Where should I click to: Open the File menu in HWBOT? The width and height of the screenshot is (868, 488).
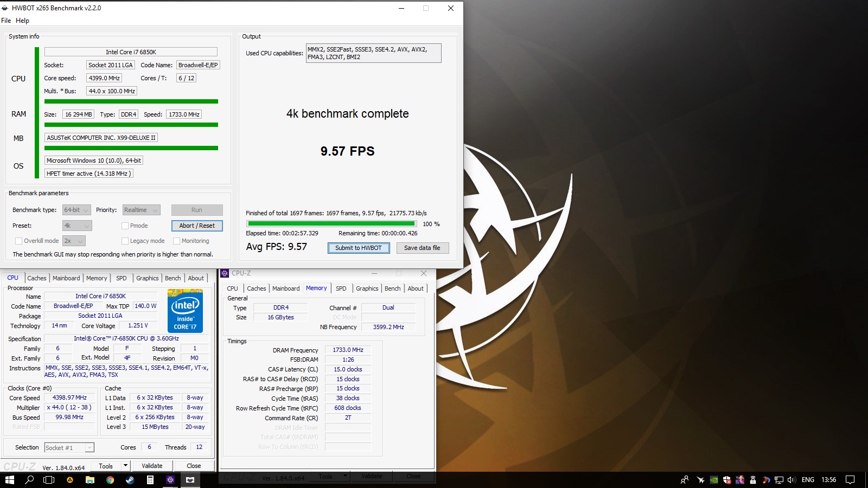click(x=6, y=21)
